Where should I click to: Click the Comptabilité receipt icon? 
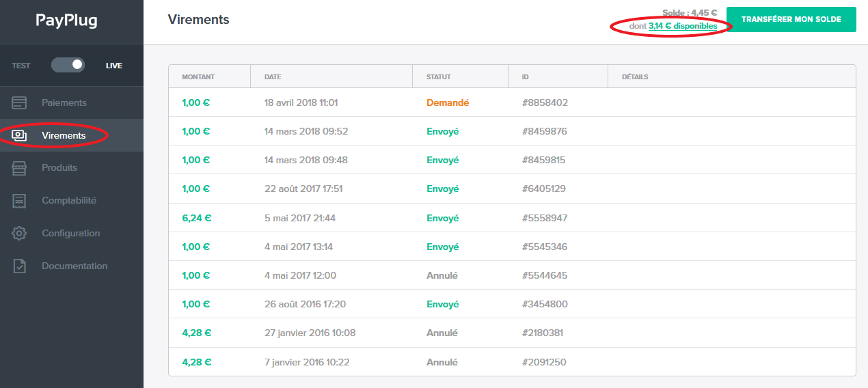tap(19, 201)
